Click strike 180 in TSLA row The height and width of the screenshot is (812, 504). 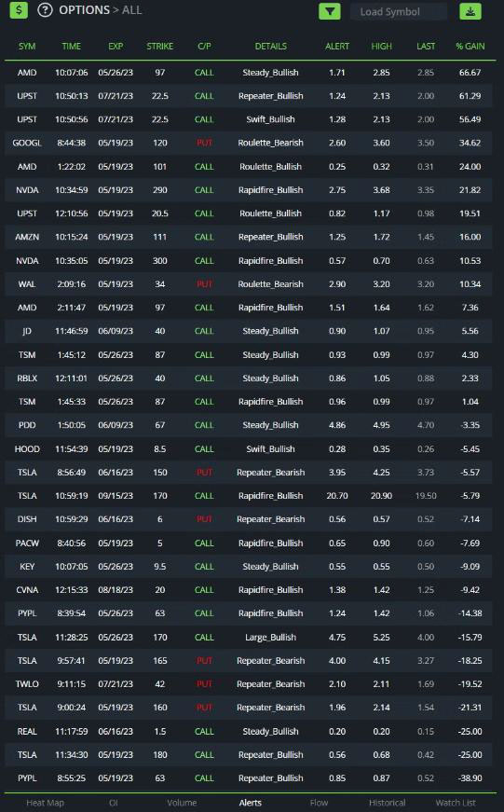[x=160, y=755]
